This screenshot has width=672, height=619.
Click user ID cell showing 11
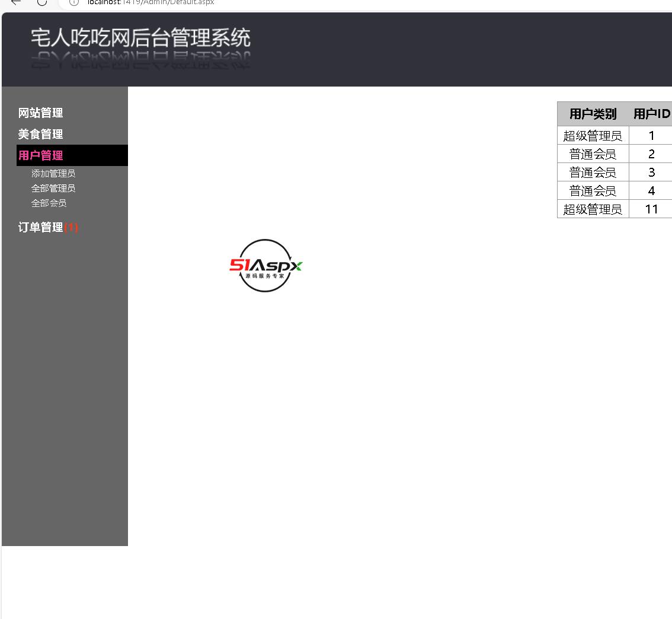coord(651,209)
